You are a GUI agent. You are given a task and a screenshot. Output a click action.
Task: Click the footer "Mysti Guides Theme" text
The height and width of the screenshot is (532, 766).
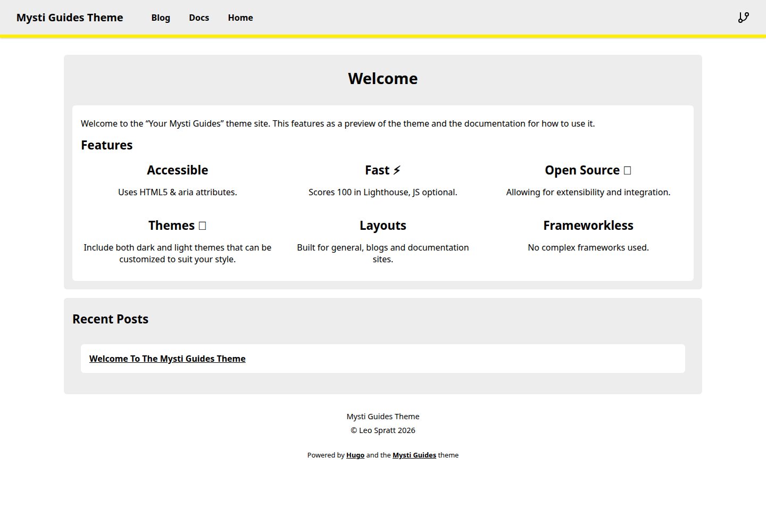pyautogui.click(x=383, y=417)
